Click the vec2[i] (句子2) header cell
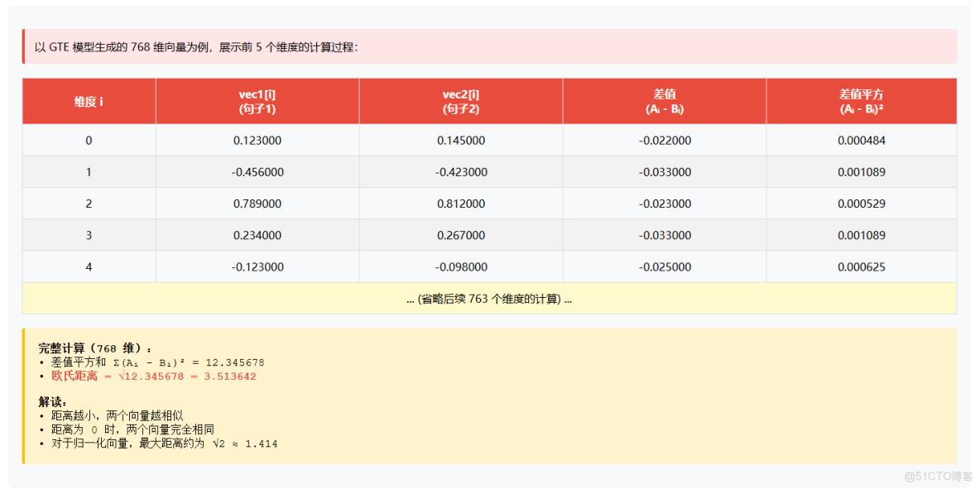Screen dimensions: 980x489 (x=460, y=101)
